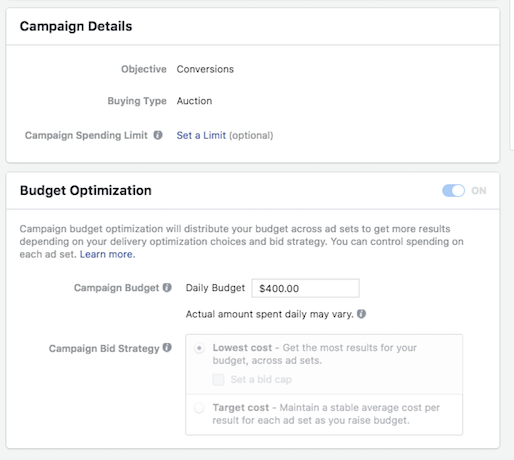Open the Campaign Budget info tooltip icon
Screen dimensions: 514x460
tap(167, 287)
